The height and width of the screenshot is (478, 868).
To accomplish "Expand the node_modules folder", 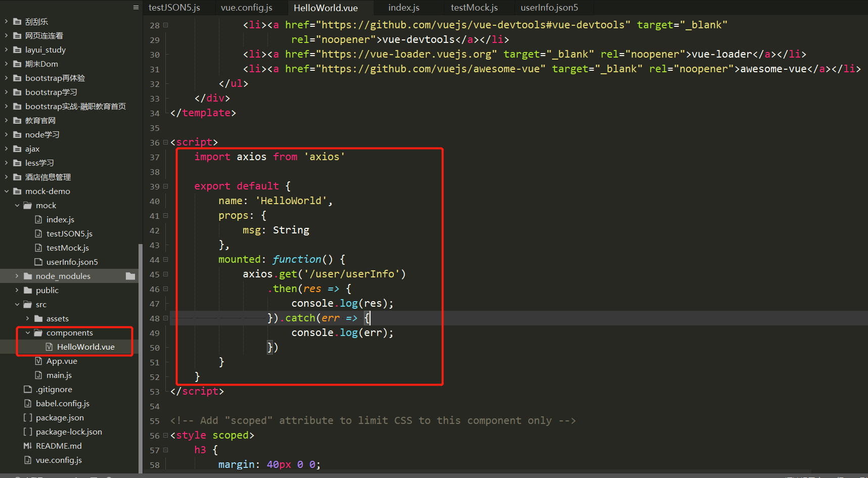I will coord(17,276).
